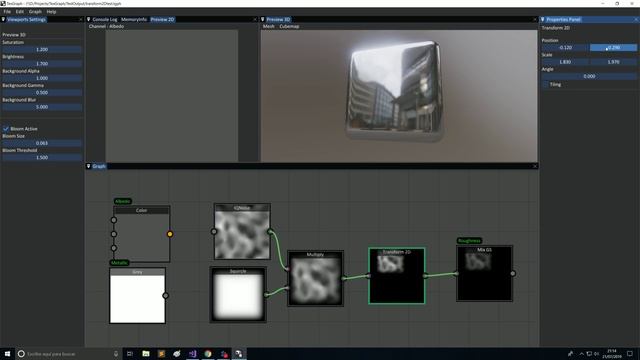
Task: Click the Metallic output label
Action: point(119,263)
